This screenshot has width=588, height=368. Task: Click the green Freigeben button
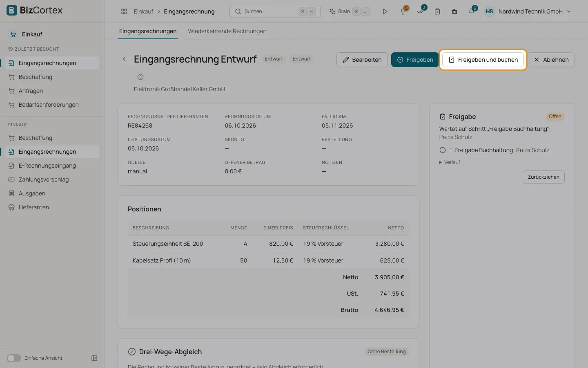(x=415, y=60)
